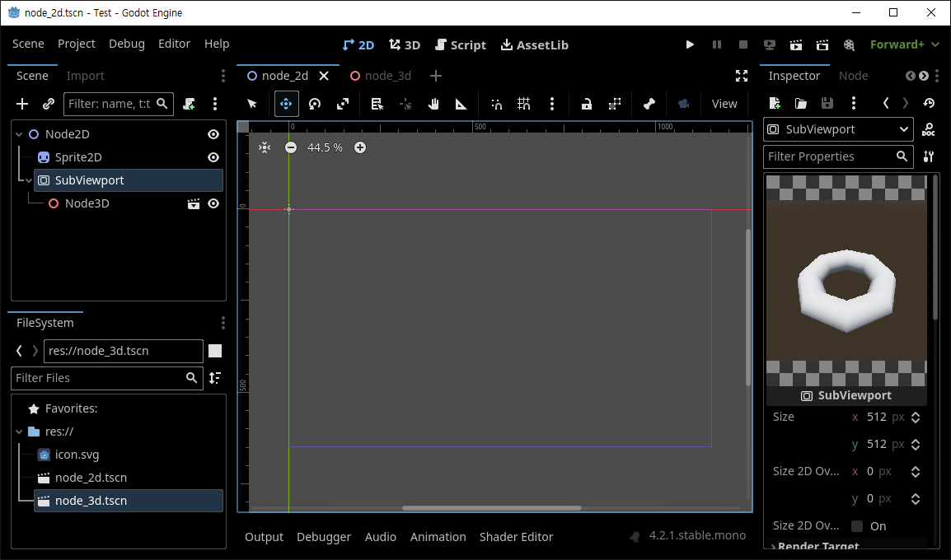Image resolution: width=951 pixels, height=560 pixels.
Task: Open Movie Maker mode
Action: pos(849,44)
